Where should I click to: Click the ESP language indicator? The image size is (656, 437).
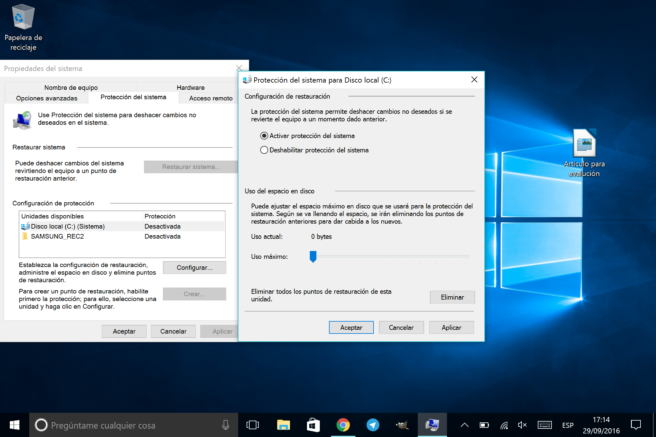[x=568, y=425]
